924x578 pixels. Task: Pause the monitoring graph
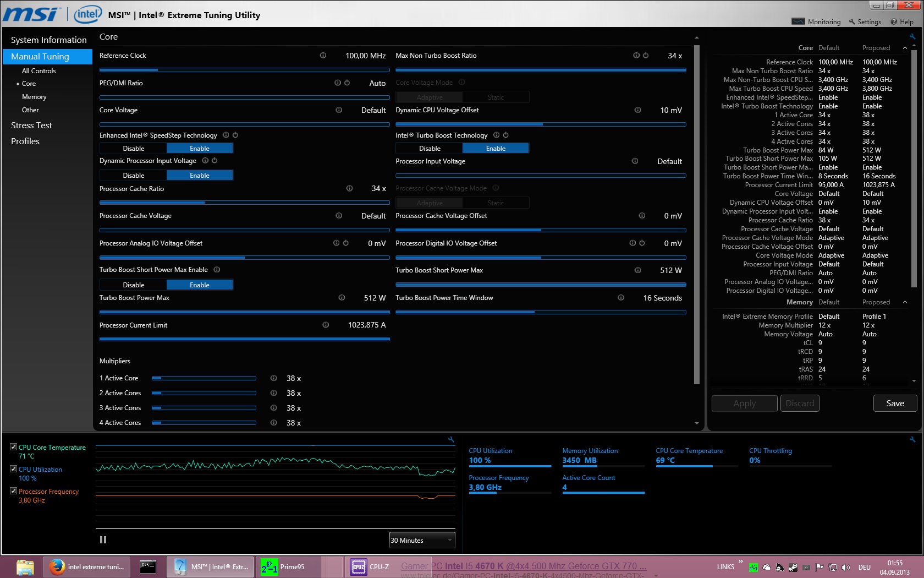click(103, 540)
